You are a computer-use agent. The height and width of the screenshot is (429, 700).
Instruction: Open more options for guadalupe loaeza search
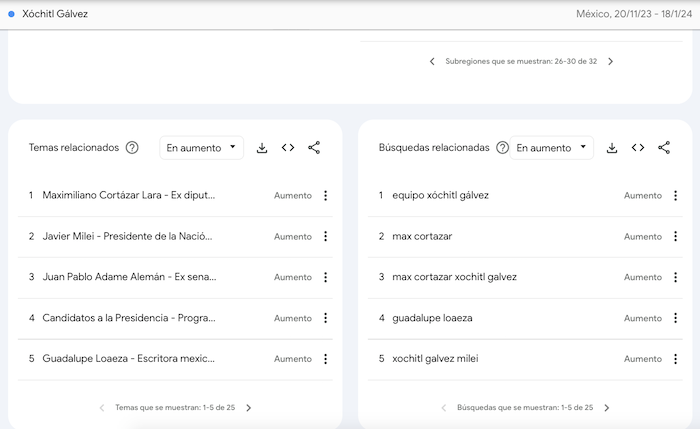coord(675,318)
